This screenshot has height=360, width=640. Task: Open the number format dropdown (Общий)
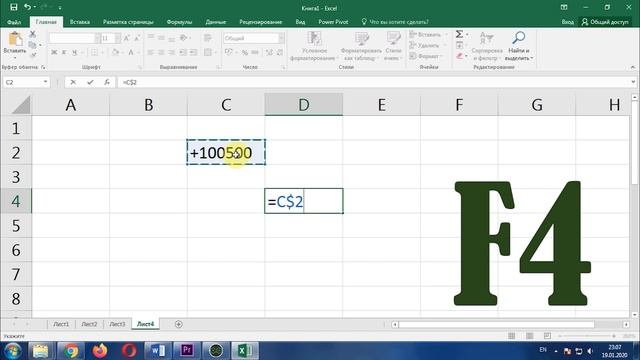click(281, 38)
